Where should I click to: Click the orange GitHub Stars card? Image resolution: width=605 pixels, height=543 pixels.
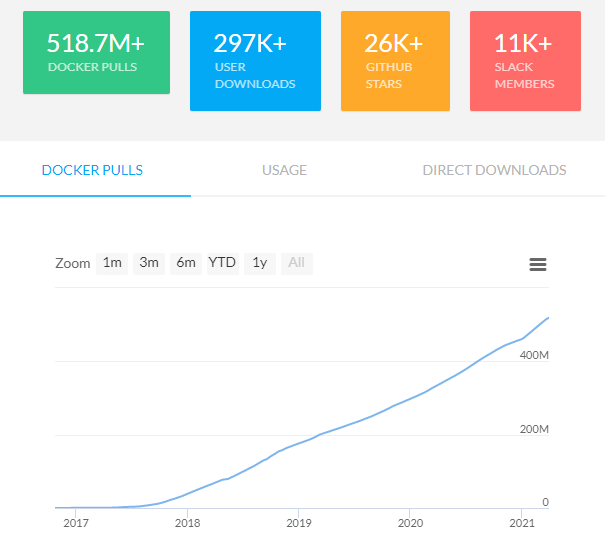click(397, 60)
